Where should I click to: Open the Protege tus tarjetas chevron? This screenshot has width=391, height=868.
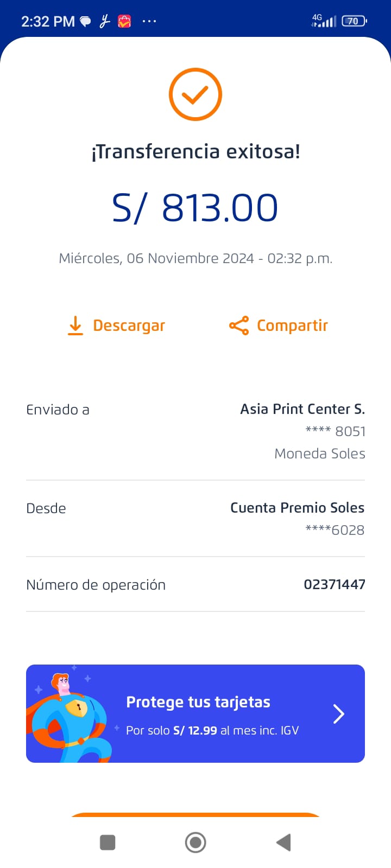pyautogui.click(x=339, y=714)
